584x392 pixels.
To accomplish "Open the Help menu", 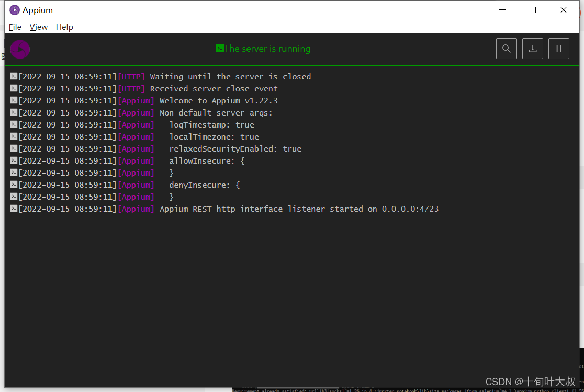I will [x=64, y=27].
